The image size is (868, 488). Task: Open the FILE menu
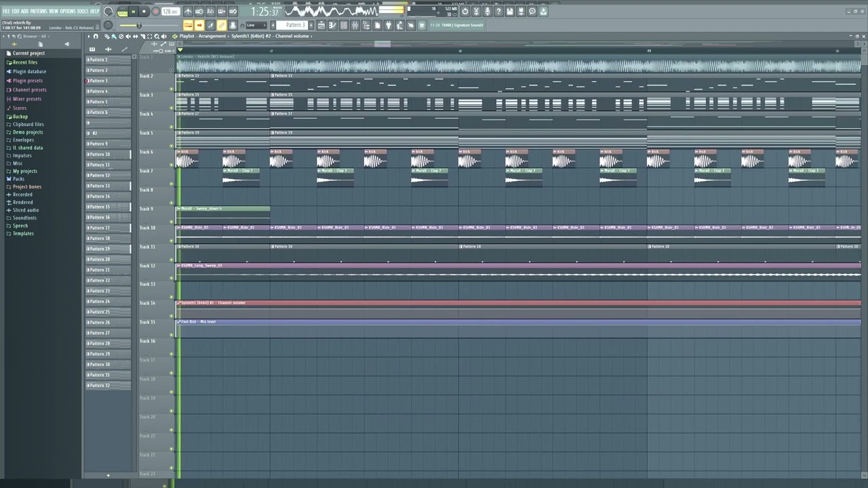click(6, 12)
